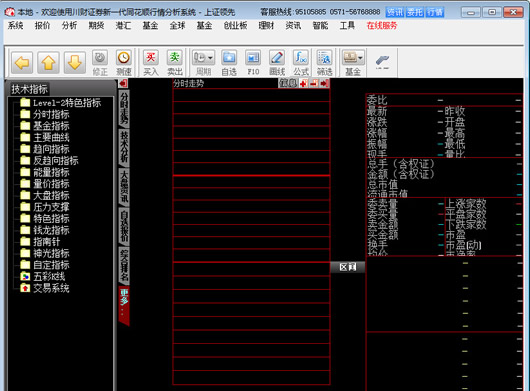
Task: Select the 画线 drawing tool
Action: pyautogui.click(x=277, y=63)
